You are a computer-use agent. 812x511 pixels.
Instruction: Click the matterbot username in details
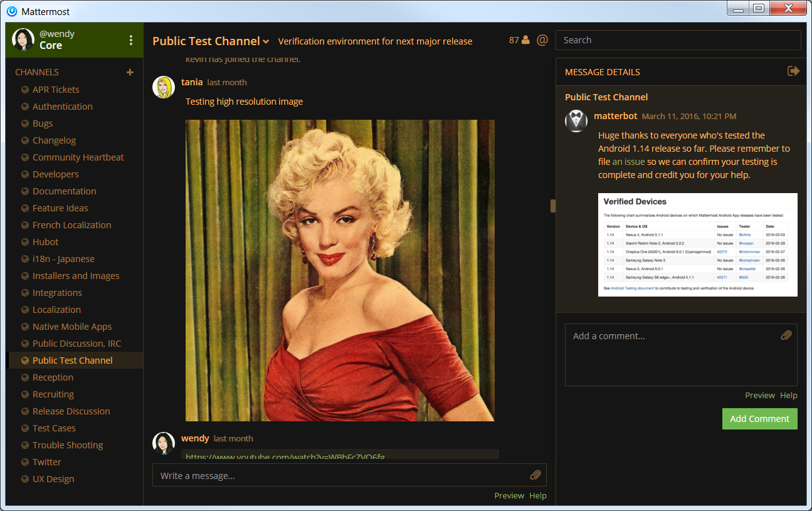tap(615, 116)
